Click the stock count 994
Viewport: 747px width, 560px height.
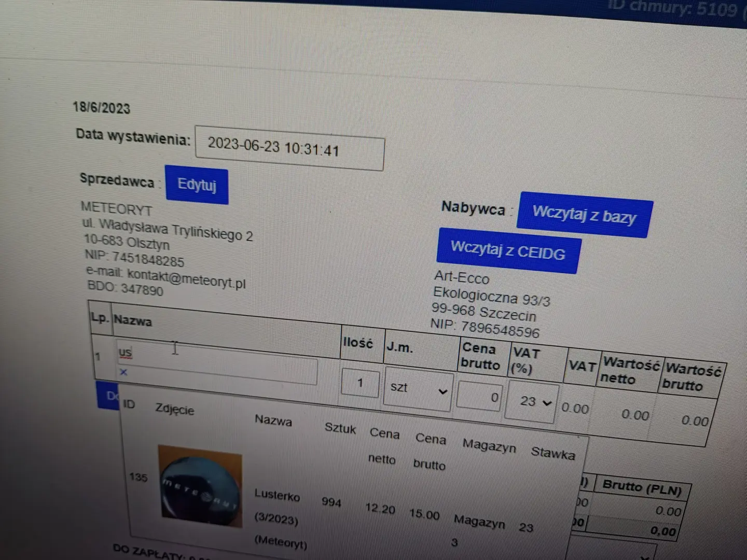pos(331,502)
